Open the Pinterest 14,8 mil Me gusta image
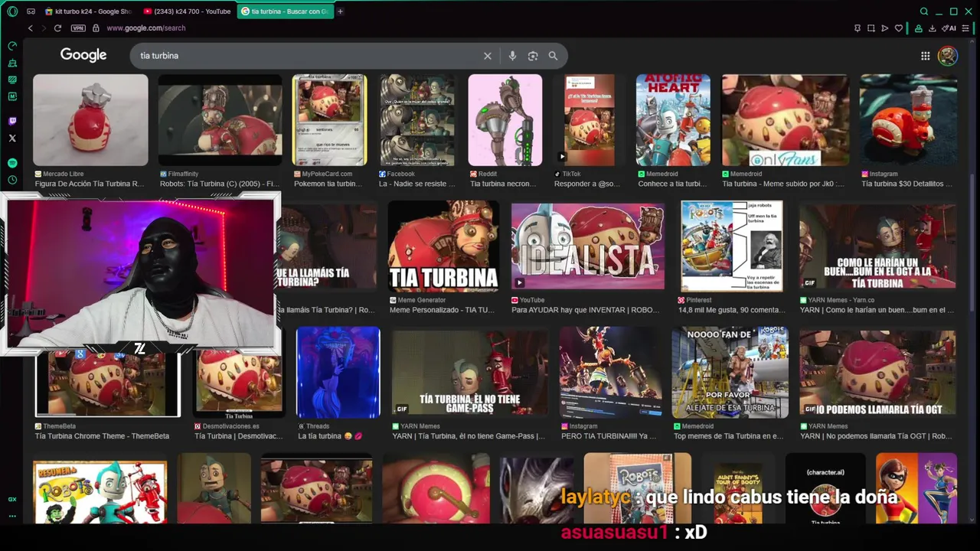The width and height of the screenshot is (980, 551). click(x=732, y=247)
